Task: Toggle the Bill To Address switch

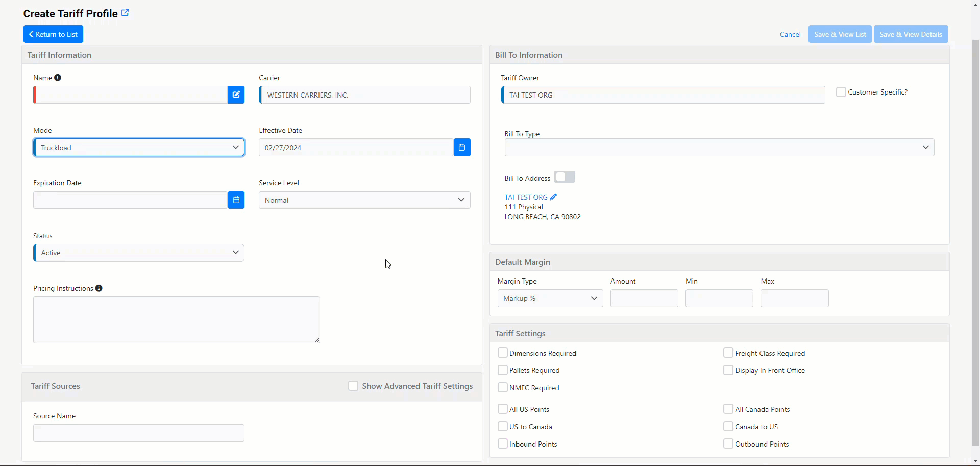Action: point(565,177)
